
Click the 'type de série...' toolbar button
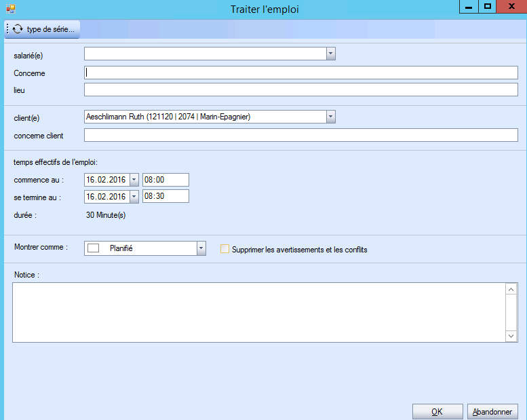pos(43,30)
